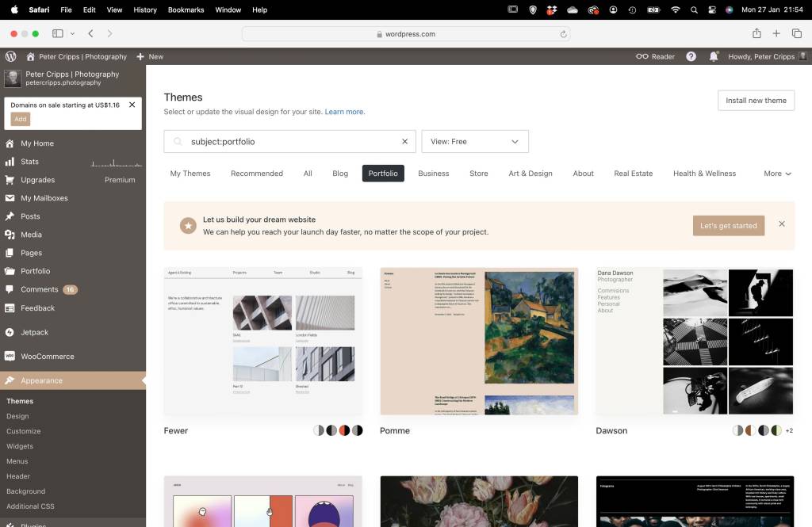Clear the theme search field
The height and width of the screenshot is (527, 812).
click(404, 142)
